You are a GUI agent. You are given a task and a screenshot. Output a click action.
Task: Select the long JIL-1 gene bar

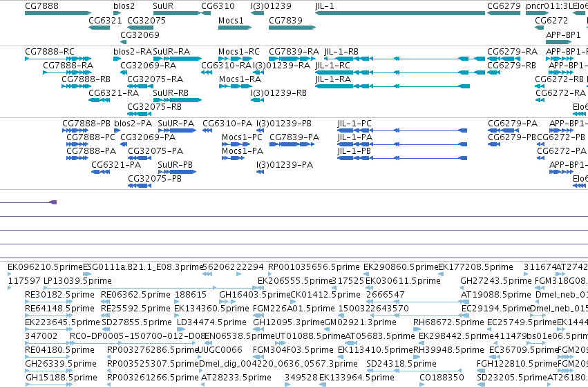point(400,13)
